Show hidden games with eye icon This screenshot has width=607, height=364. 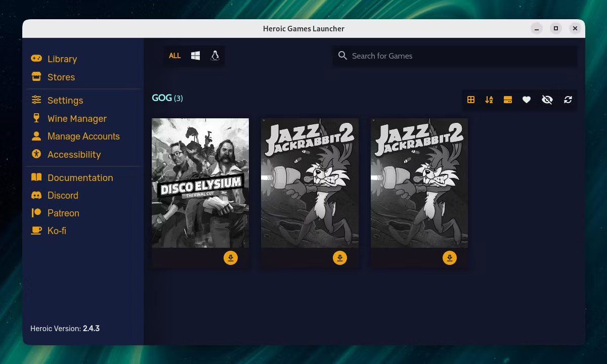(547, 100)
